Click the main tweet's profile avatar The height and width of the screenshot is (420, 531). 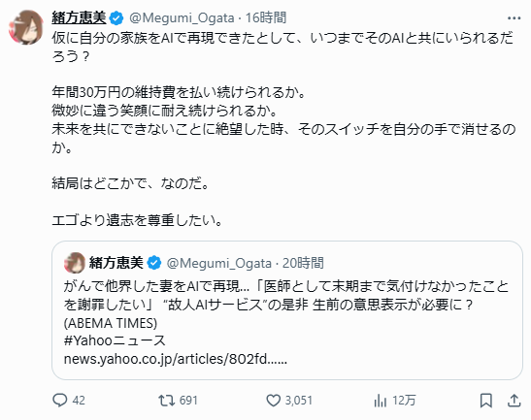tap(26, 27)
